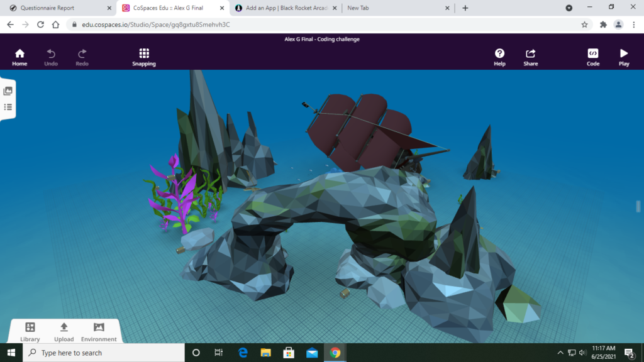Open the Help menu
The image size is (644, 362).
499,57
